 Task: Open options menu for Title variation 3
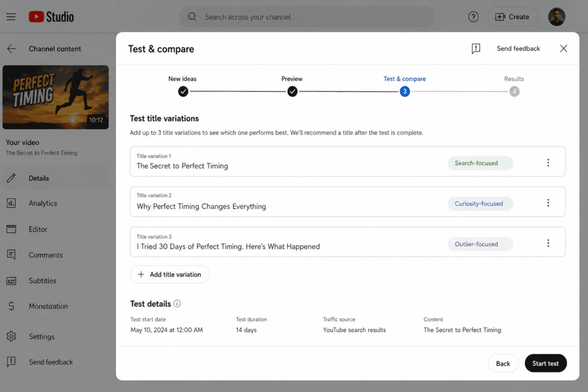click(548, 243)
